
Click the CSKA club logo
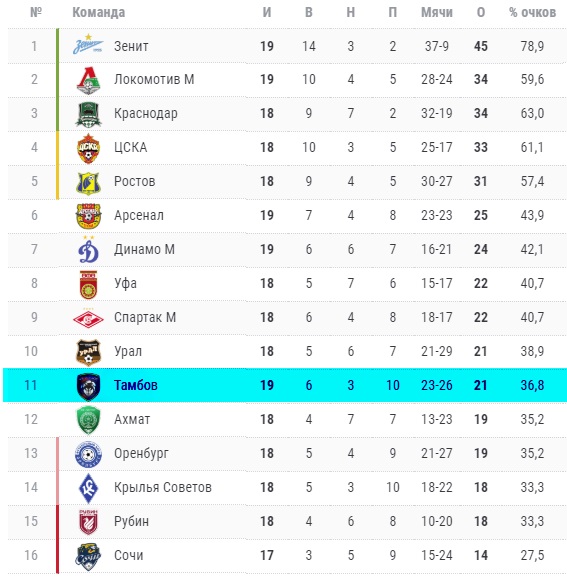[88, 148]
